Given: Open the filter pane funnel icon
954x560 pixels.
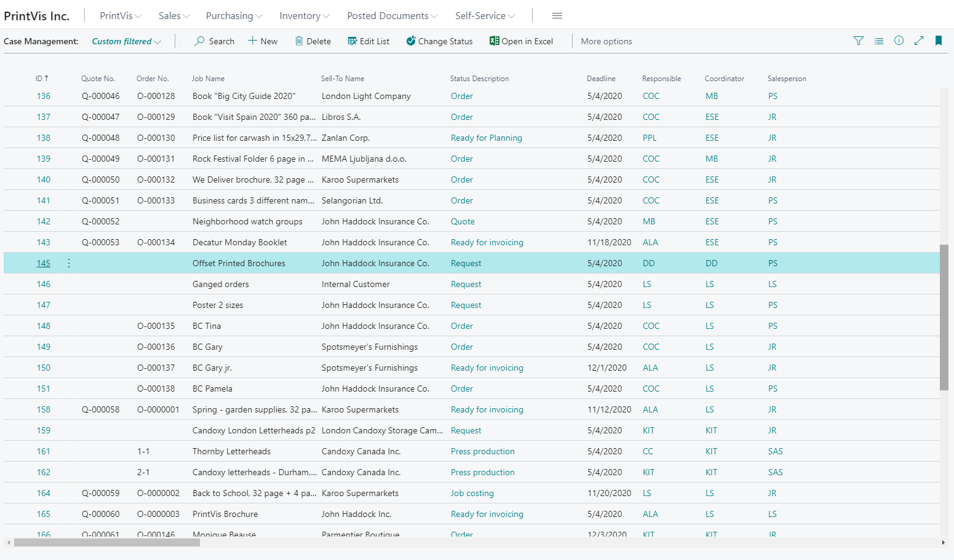Looking at the screenshot, I should [x=859, y=41].
